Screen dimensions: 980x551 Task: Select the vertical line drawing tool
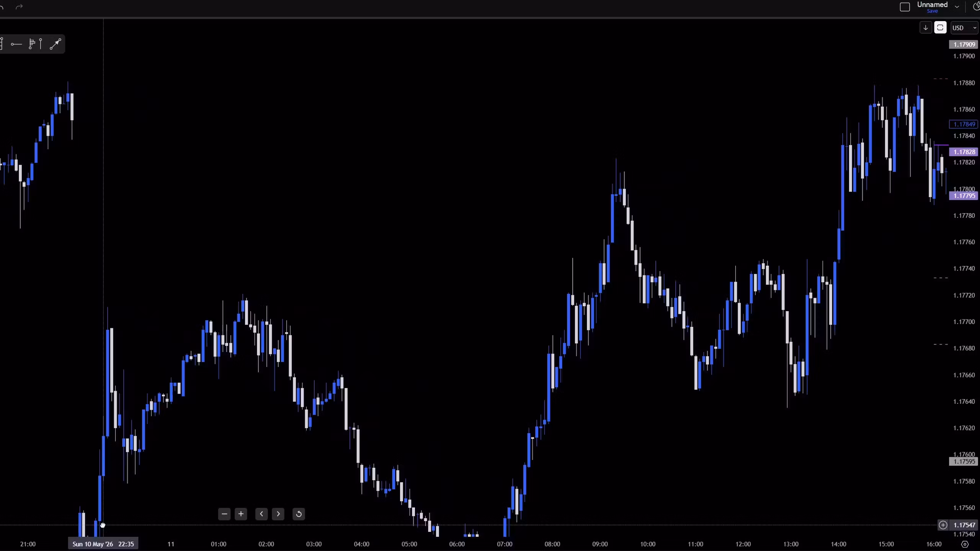[41, 44]
